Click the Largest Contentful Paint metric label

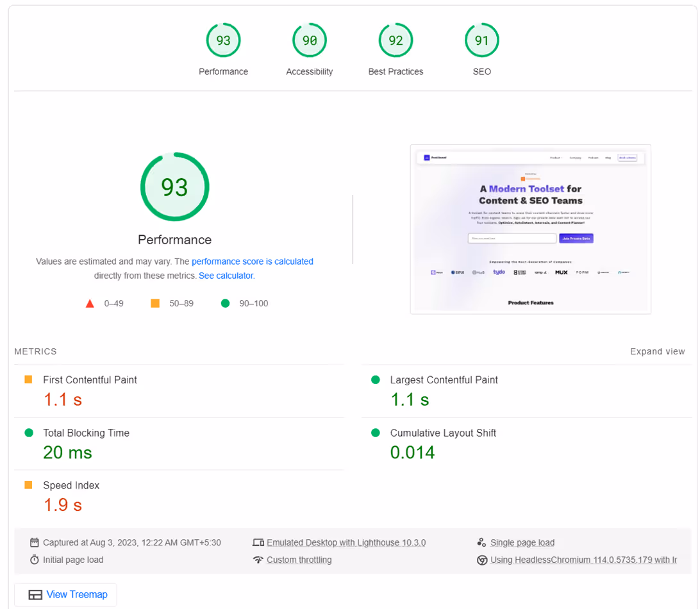(x=444, y=380)
